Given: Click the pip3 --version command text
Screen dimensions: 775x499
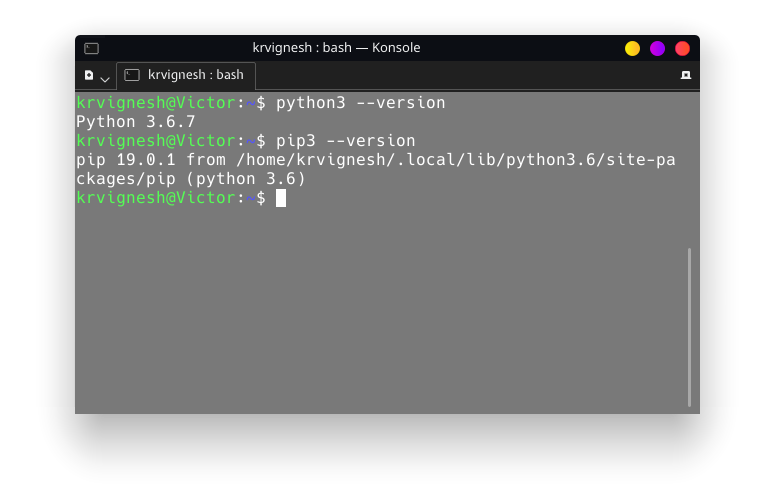Looking at the screenshot, I should (x=345, y=141).
